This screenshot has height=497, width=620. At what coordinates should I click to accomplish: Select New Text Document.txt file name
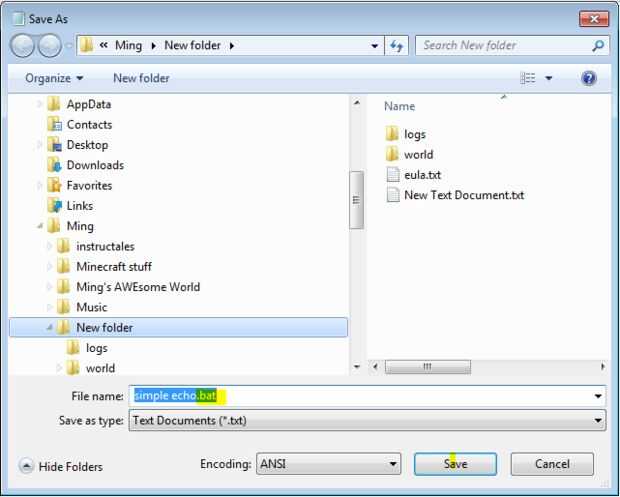[x=464, y=195]
